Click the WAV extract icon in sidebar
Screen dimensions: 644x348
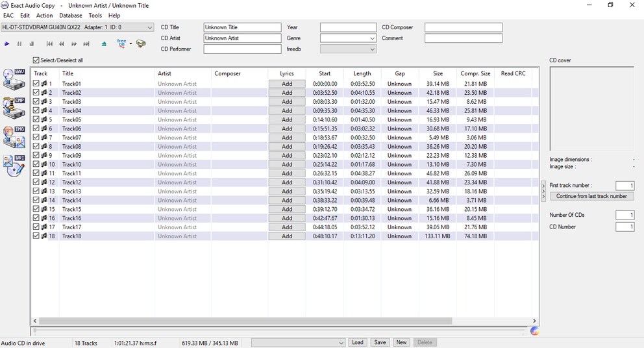(x=14, y=79)
